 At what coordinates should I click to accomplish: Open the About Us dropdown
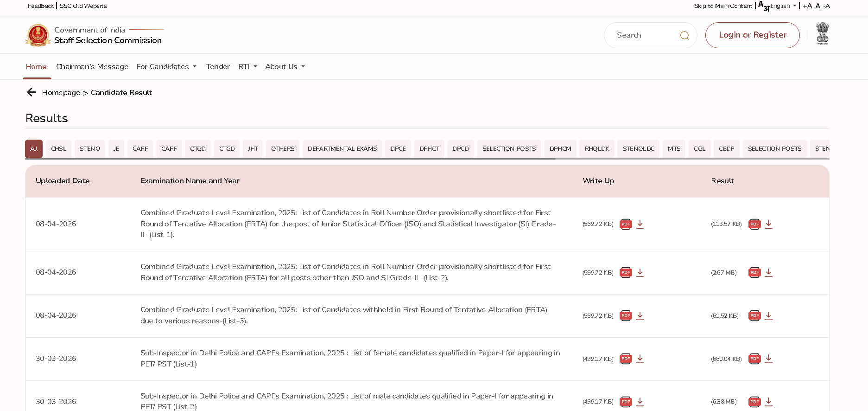click(x=285, y=67)
